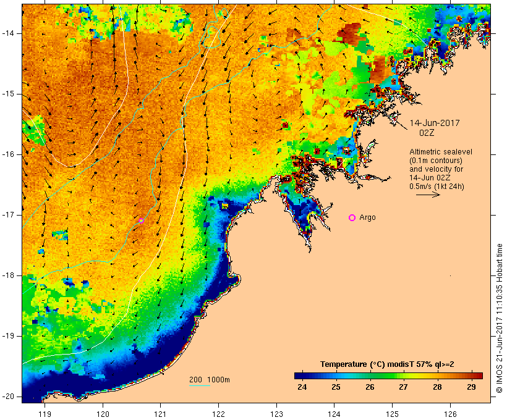Click the 125 longitude axis label

pyautogui.click(x=392, y=414)
